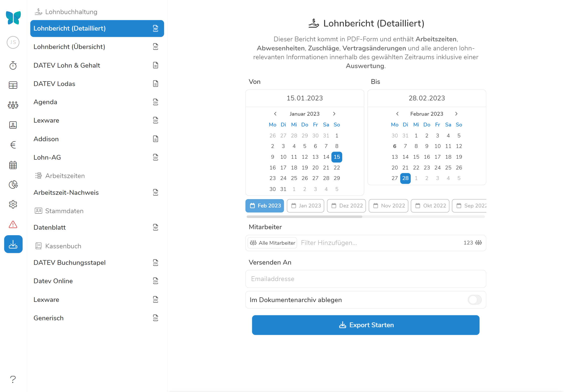Screen dimensions: 564x392
Task: Select 6 in the Februar 2023 calendar
Action: (395, 146)
